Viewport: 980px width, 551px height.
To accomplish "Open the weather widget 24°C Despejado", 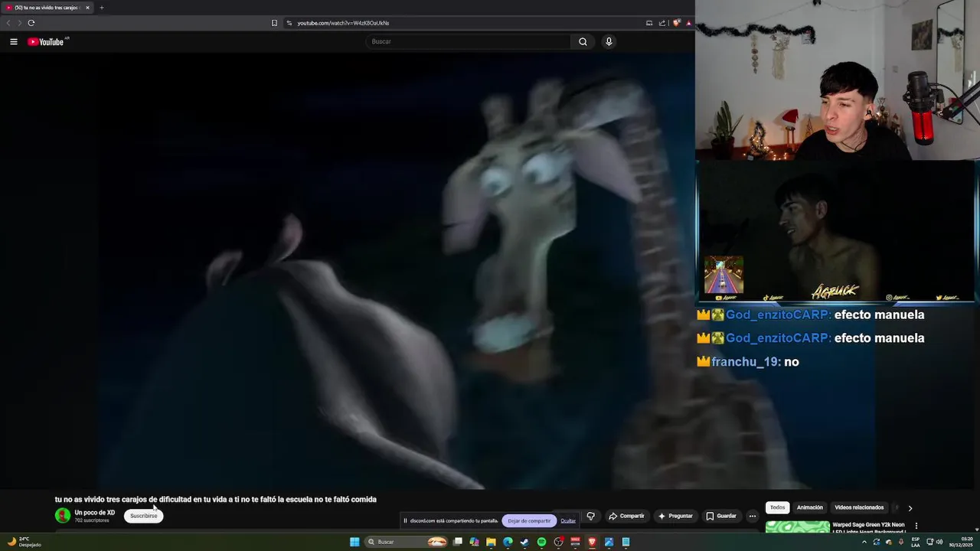I will [23, 542].
